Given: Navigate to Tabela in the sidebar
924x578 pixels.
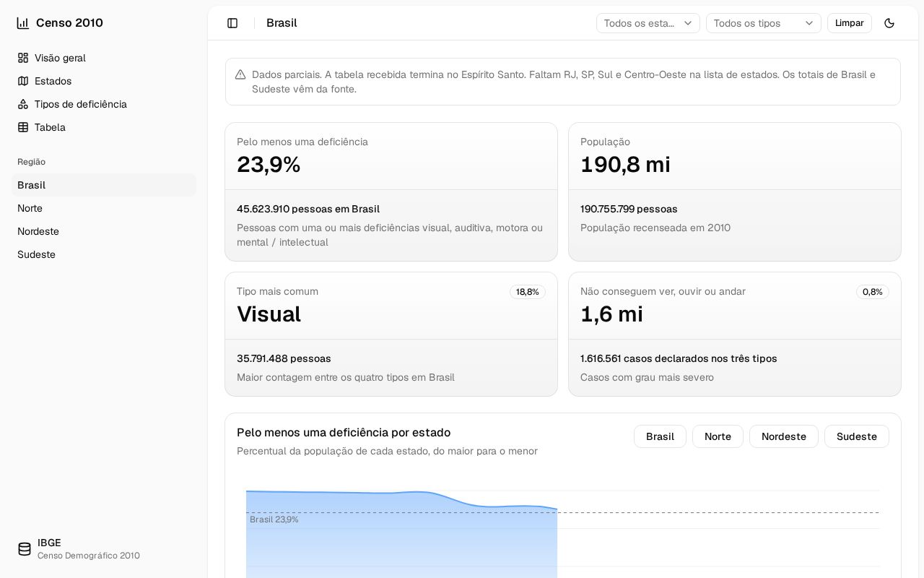Looking at the screenshot, I should click(104, 127).
